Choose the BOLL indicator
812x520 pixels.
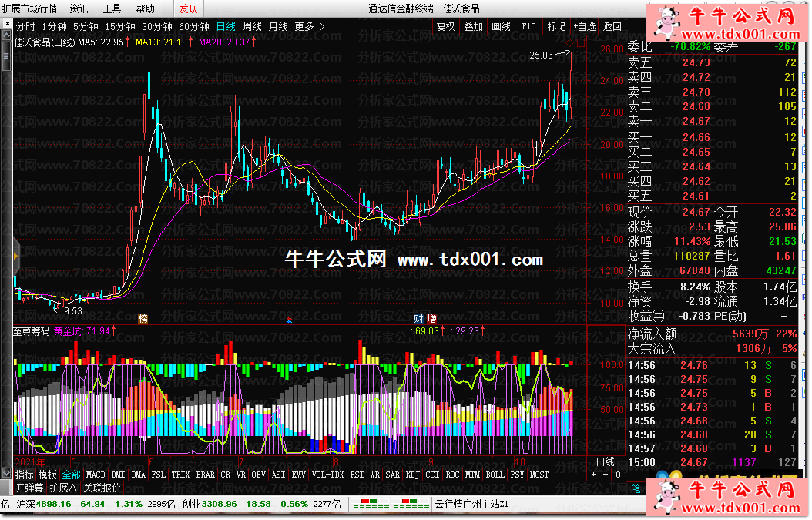click(x=495, y=475)
